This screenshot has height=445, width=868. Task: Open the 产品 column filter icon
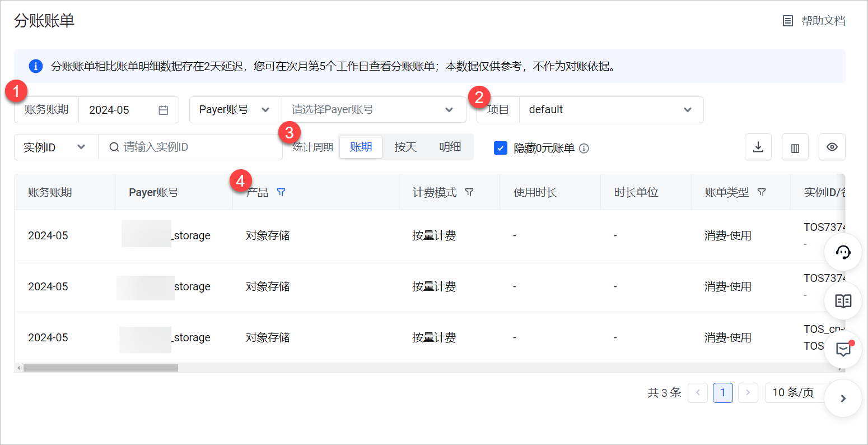pyautogui.click(x=281, y=192)
